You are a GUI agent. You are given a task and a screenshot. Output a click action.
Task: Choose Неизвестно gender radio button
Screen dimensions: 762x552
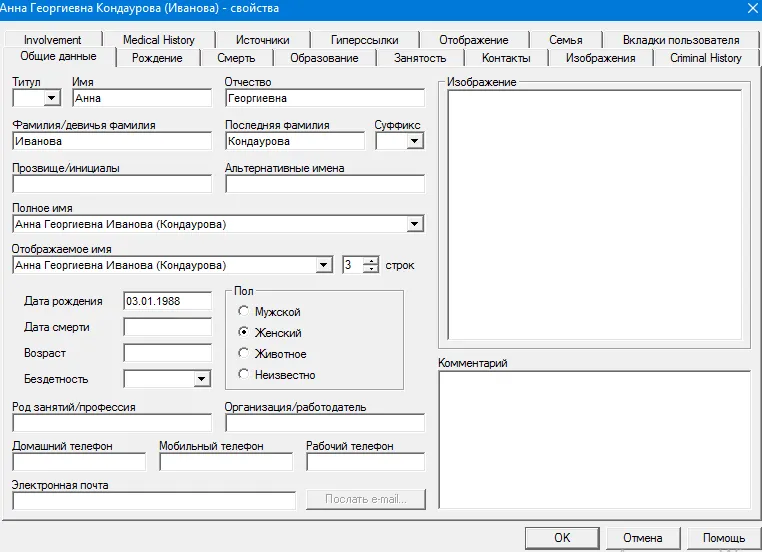tap(244, 375)
